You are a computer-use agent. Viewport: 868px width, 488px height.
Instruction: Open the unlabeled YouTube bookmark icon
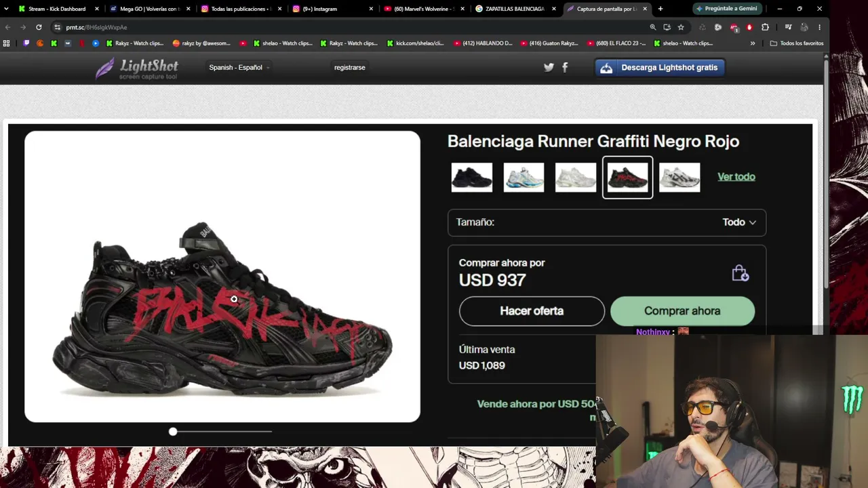point(243,43)
